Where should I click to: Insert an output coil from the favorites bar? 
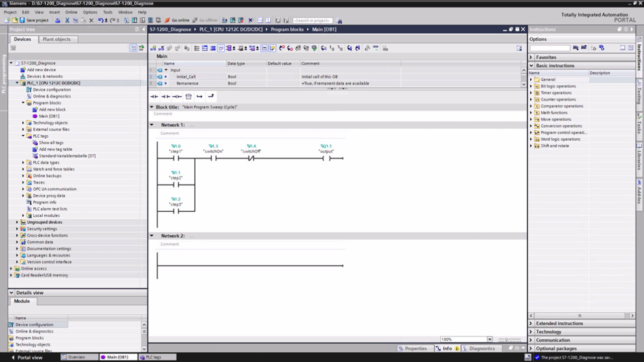click(177, 96)
